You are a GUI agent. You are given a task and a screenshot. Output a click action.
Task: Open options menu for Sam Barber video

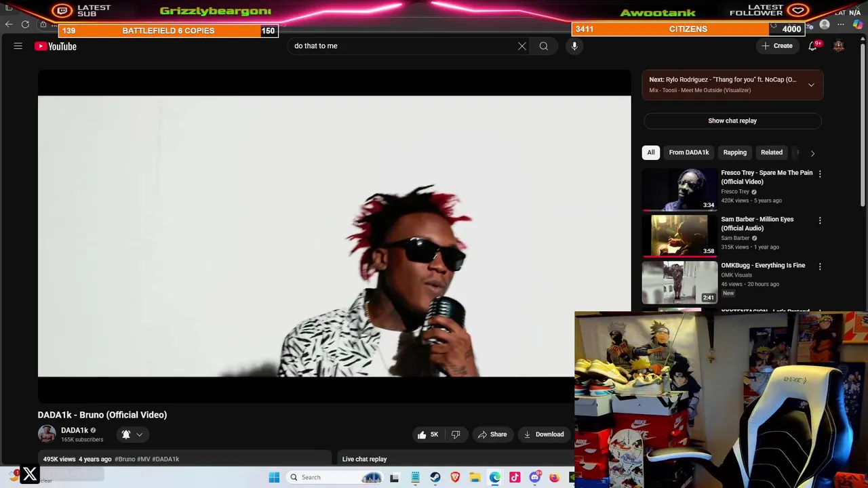point(820,221)
